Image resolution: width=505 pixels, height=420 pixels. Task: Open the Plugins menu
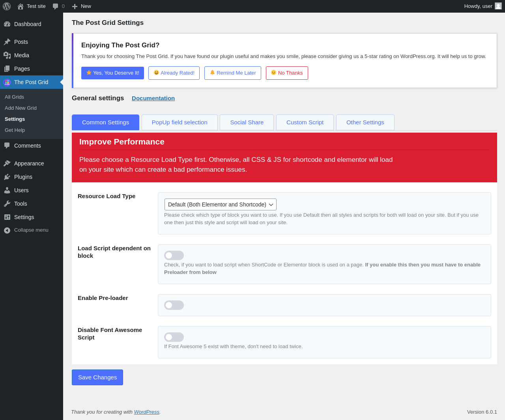32,177
